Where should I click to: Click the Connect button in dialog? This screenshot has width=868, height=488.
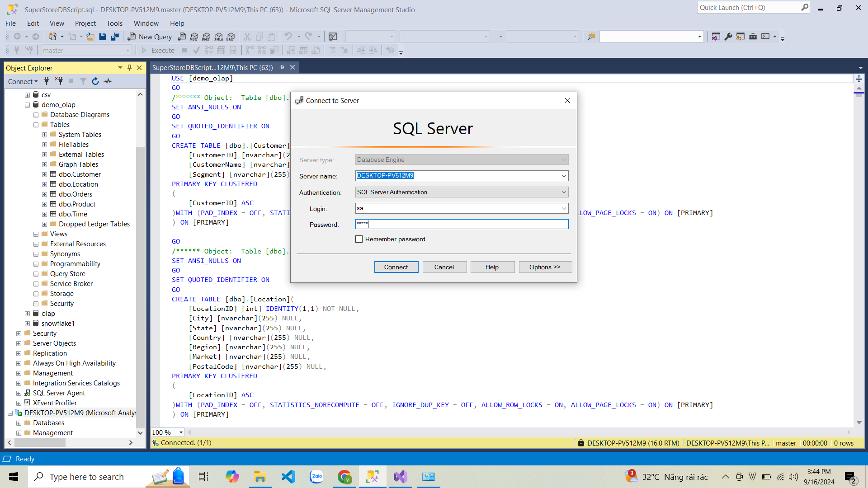396,266
